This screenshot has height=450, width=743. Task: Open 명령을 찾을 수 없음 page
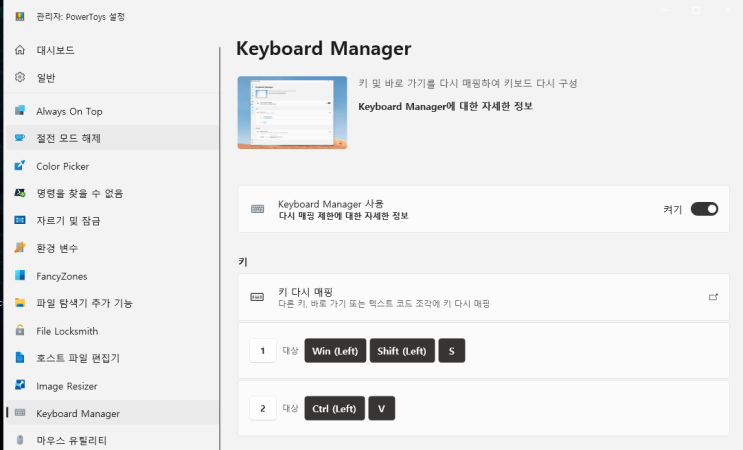[112, 193]
